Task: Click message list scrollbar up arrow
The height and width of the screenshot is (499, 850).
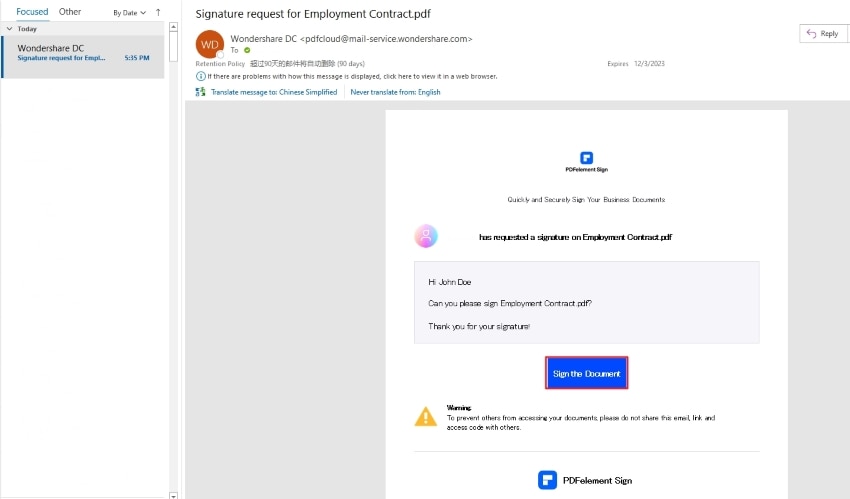Action: (173, 27)
